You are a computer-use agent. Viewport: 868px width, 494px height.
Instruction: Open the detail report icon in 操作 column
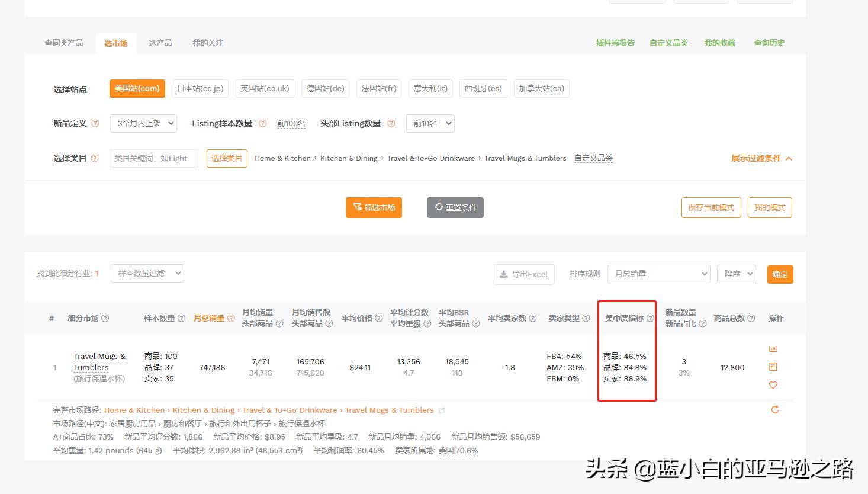[773, 367]
